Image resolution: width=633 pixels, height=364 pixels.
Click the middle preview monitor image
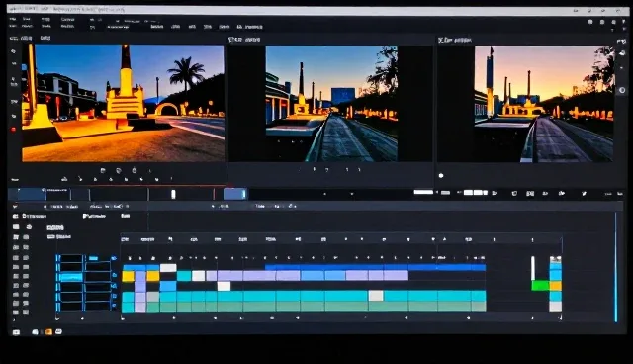pyautogui.click(x=331, y=103)
